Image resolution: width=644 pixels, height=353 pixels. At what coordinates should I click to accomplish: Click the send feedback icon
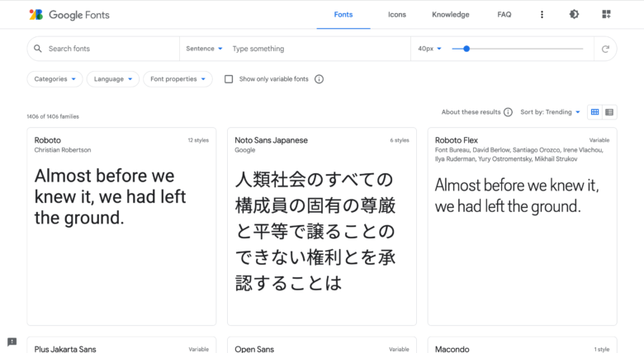12,342
